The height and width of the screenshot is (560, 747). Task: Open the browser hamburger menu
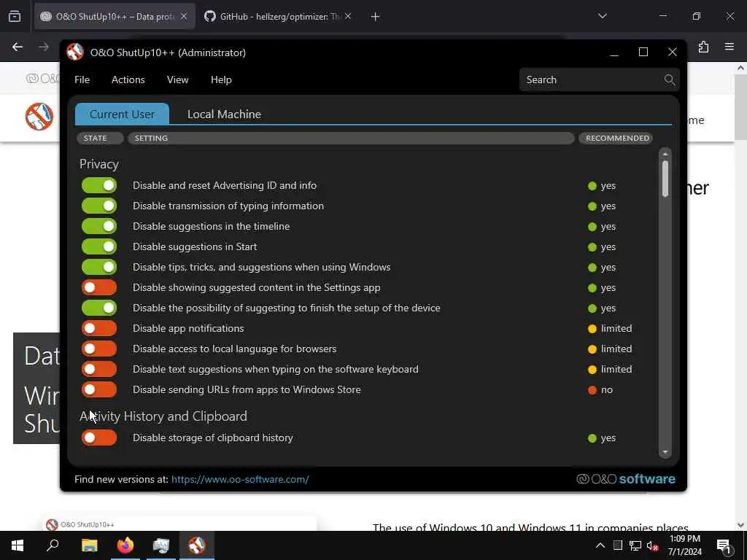tap(729, 47)
